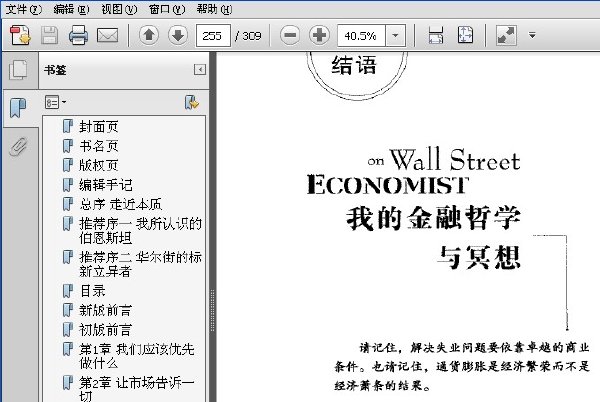600x402 pixels.
Task: Open the 视图 menu
Action: click(x=119, y=9)
